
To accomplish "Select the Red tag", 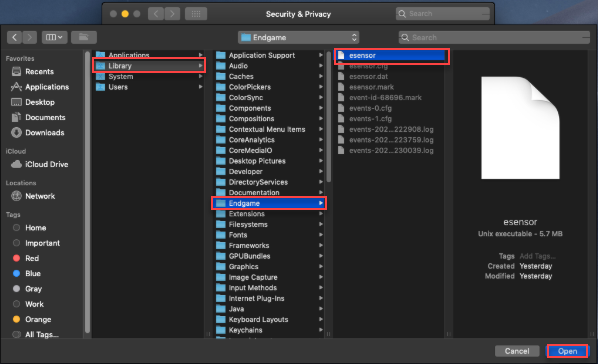I will pyautogui.click(x=26, y=258).
